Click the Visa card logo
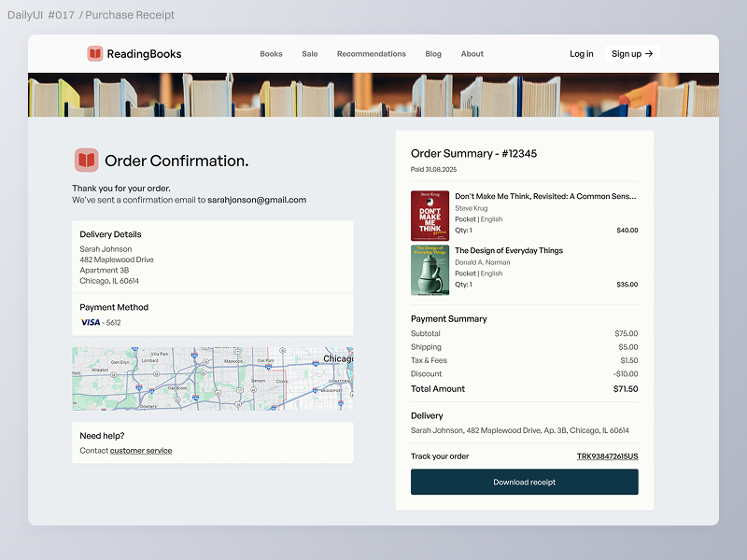Viewport: 747px width, 560px height. [91, 323]
